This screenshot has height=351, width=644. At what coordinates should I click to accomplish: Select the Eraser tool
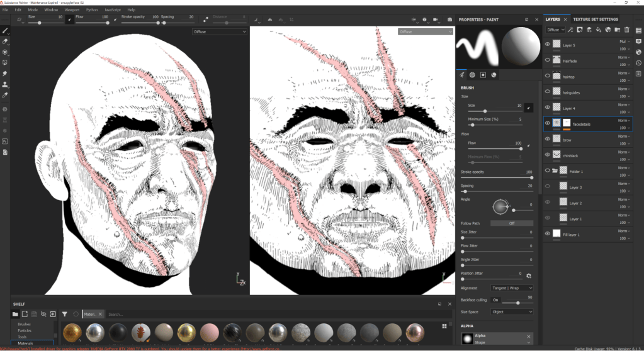click(x=5, y=42)
